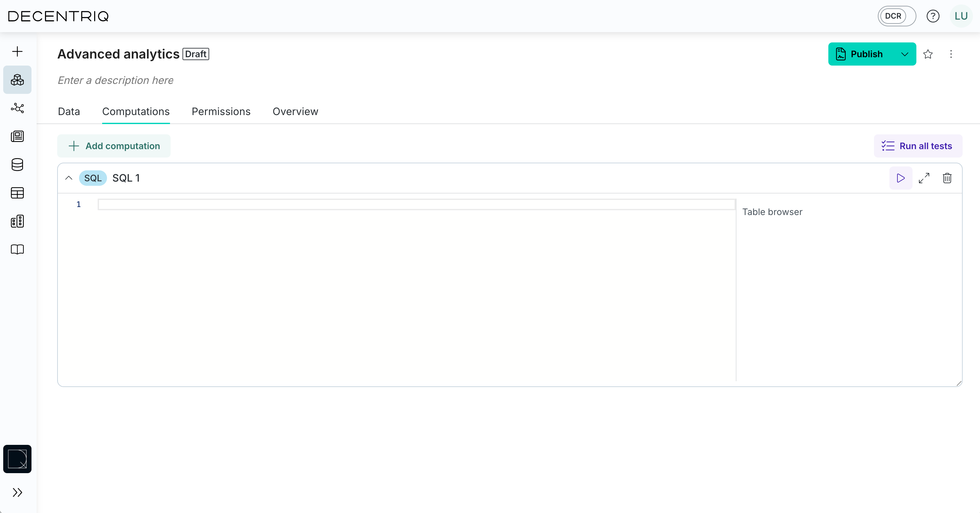Collapse the SQL 1 computation
This screenshot has height=513, width=980.
[68, 178]
